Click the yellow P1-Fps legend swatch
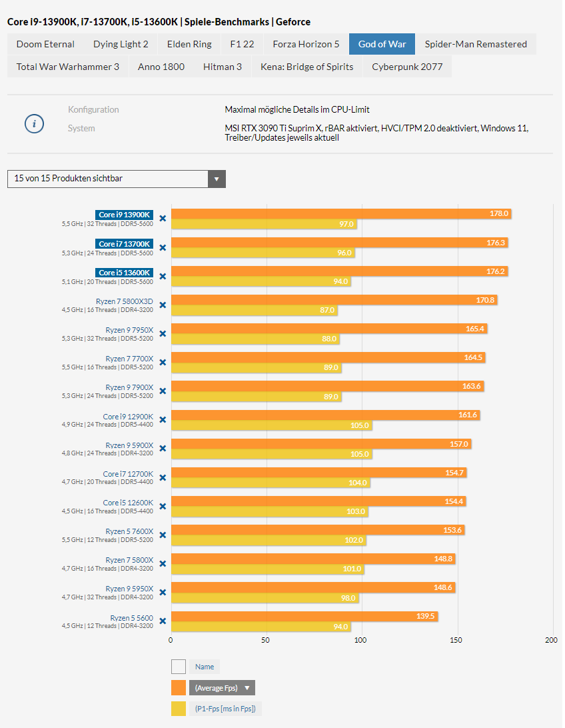This screenshot has width=565, height=728. tap(179, 709)
